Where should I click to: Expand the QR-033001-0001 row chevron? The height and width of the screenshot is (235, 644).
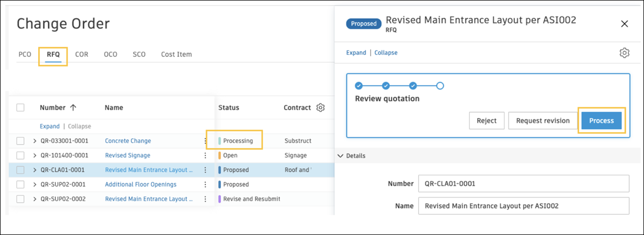click(35, 141)
